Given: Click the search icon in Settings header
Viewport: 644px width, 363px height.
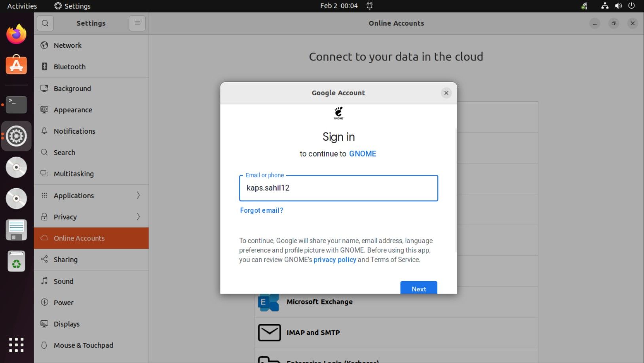Looking at the screenshot, I should pyautogui.click(x=45, y=23).
